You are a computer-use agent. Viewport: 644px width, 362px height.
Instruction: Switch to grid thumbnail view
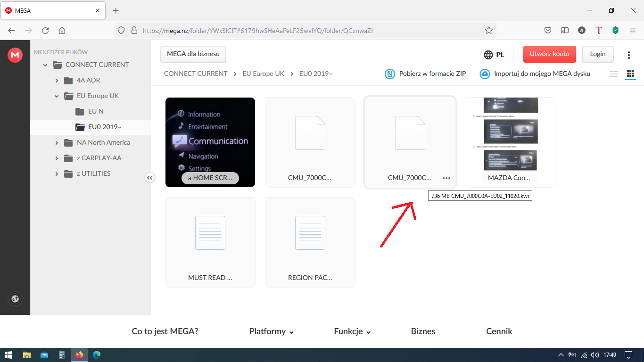(630, 74)
